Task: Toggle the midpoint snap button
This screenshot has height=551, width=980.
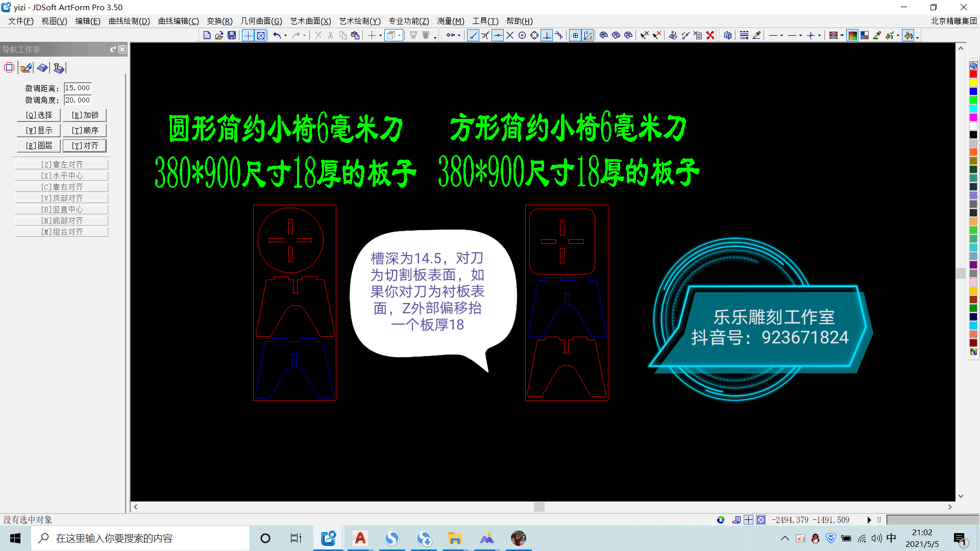Action: coord(498,35)
